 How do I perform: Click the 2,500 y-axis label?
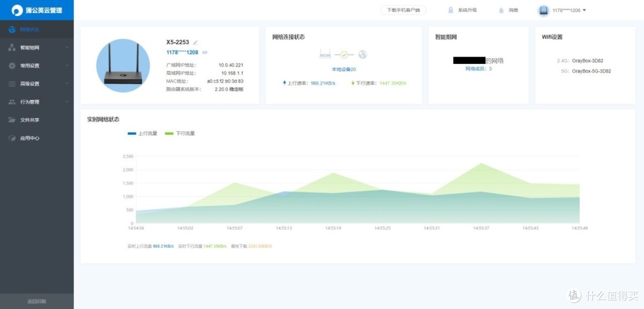(128, 156)
